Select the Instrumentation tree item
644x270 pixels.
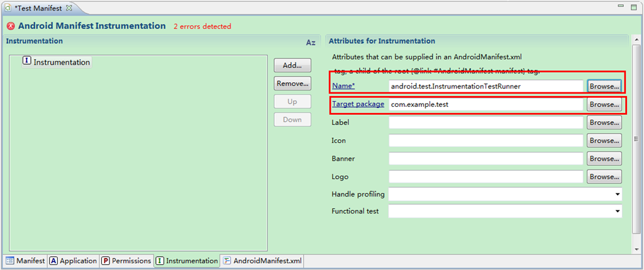pyautogui.click(x=57, y=62)
